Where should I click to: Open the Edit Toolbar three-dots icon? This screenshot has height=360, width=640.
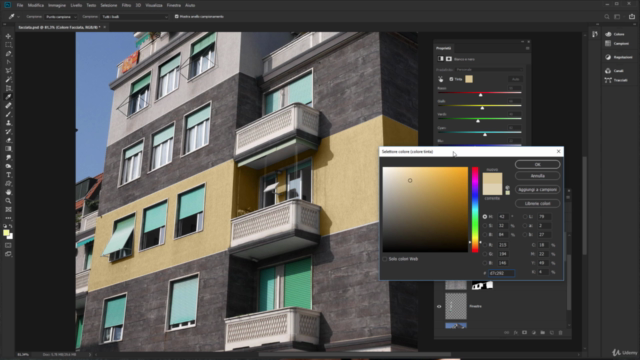click(x=8, y=218)
